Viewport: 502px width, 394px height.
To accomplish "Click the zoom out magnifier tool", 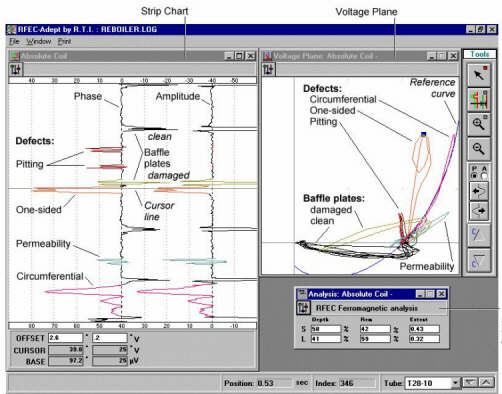I will click(479, 149).
